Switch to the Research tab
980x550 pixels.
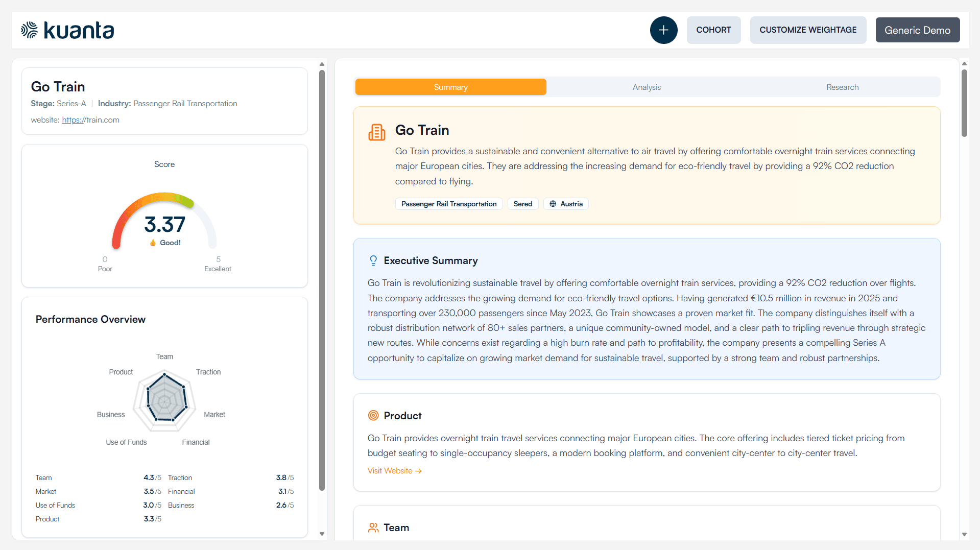coord(842,87)
